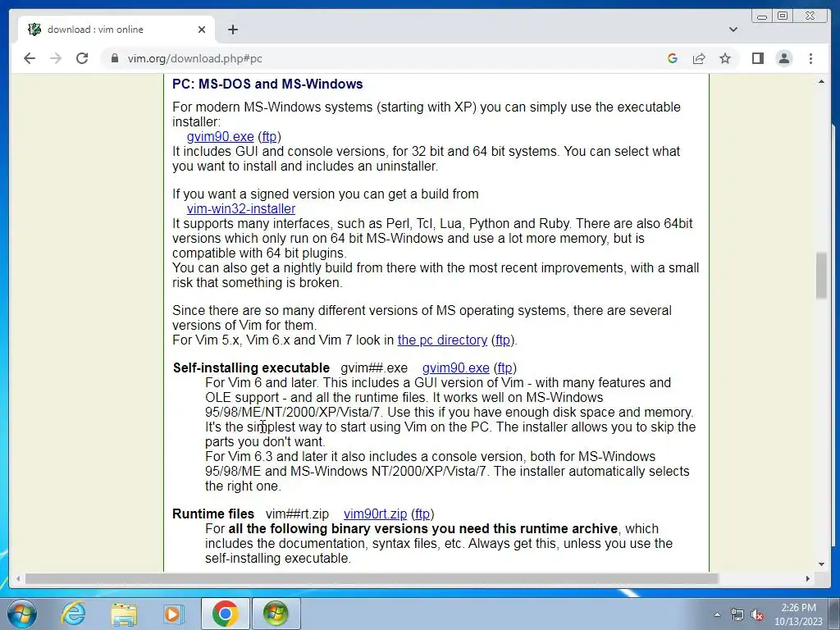Restore down the Chrome window
Viewport: 840px width, 630px height.
783,16
